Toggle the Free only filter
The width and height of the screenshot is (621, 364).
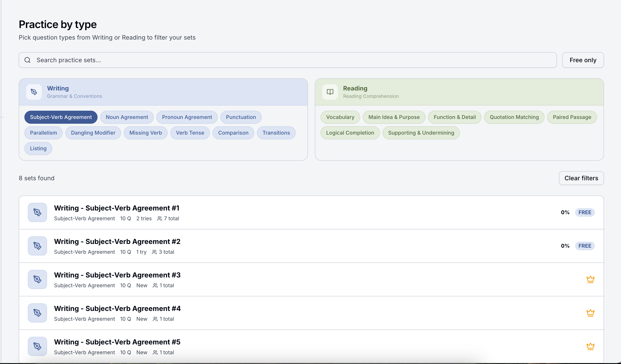tap(582, 60)
